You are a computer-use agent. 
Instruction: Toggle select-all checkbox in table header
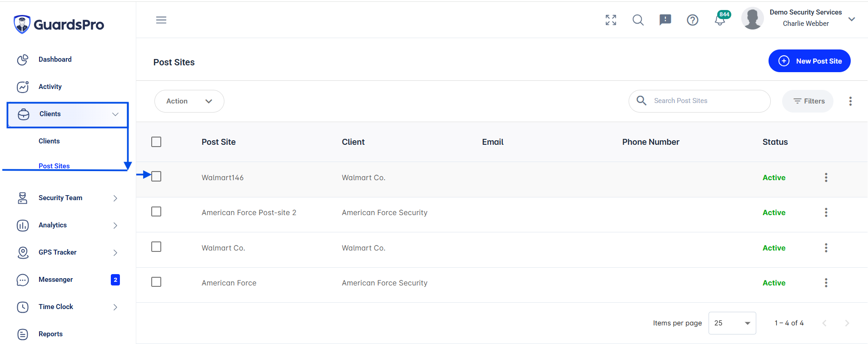tap(156, 142)
